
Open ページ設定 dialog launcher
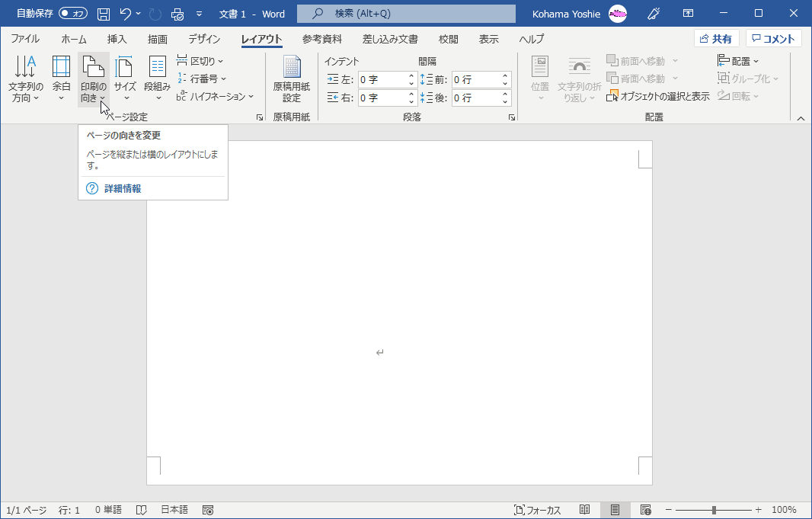pos(260,117)
